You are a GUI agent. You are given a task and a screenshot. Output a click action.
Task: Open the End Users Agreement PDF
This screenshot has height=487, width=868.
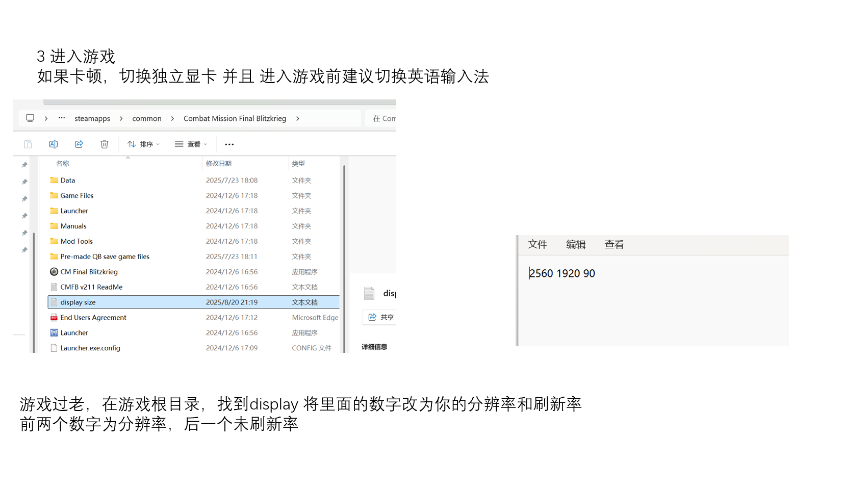[x=93, y=318]
